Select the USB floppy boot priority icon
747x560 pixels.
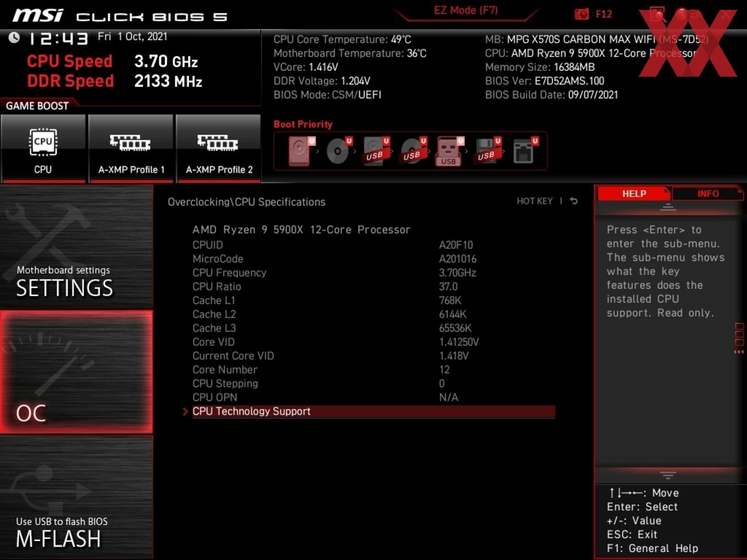coord(487,151)
